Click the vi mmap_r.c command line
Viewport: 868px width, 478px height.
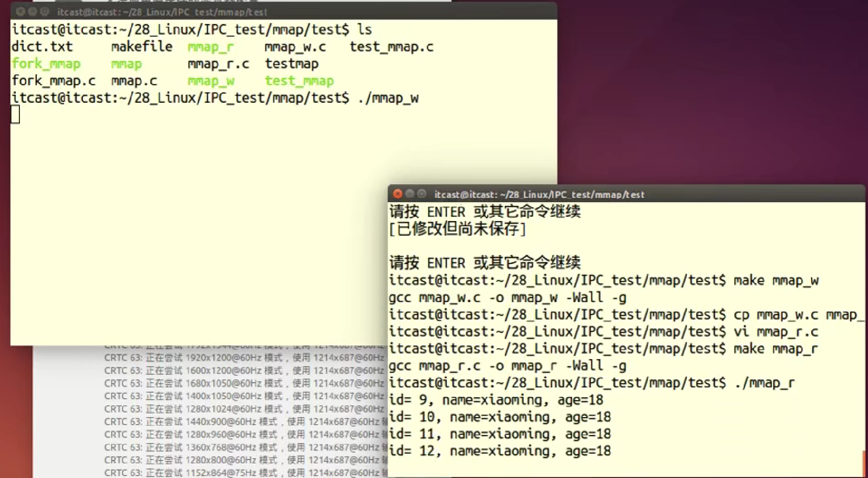coord(604,332)
